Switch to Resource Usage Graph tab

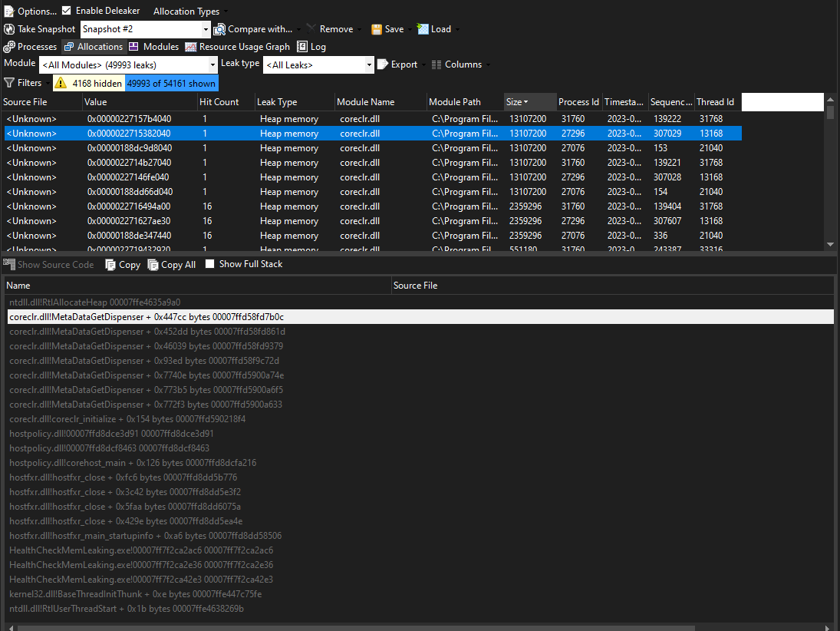coord(237,47)
